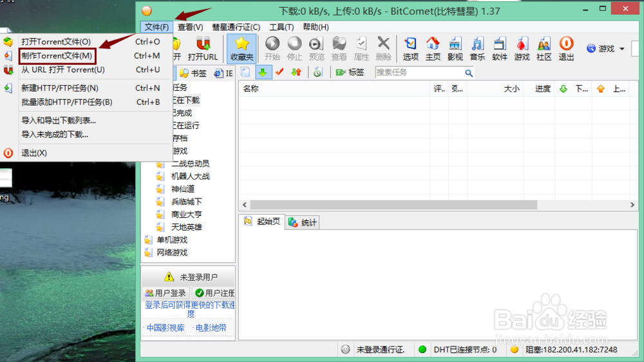Click the up-down arrows filter icon
Viewport: 644px width, 362px height.
pyautogui.click(x=296, y=73)
